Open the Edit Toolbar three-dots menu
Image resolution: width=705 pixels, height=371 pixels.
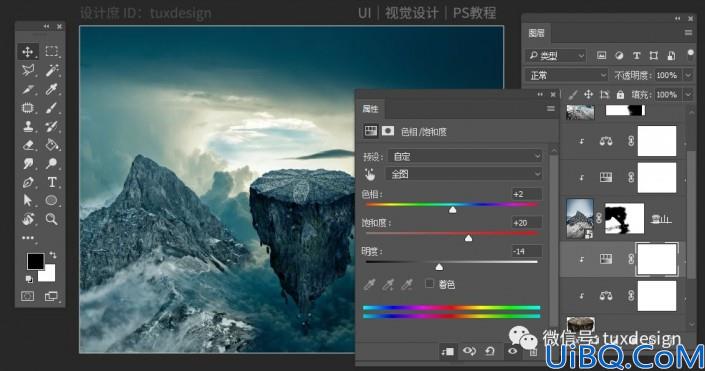coord(28,238)
